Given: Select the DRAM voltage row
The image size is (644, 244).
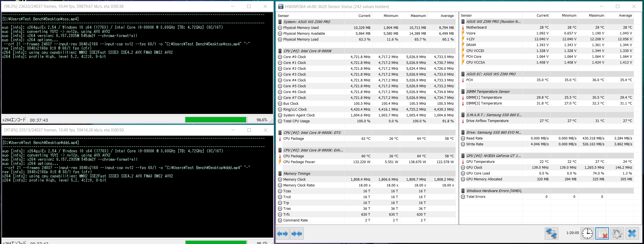Looking at the screenshot, I should pyautogui.click(x=547, y=45).
